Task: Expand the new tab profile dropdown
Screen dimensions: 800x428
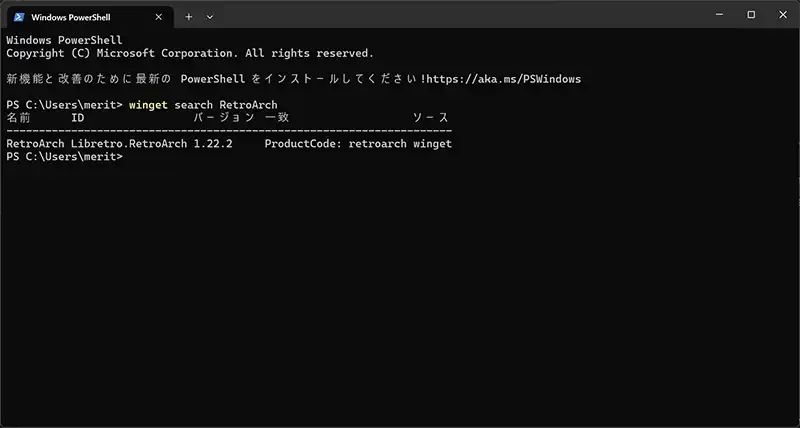Action: click(210, 16)
